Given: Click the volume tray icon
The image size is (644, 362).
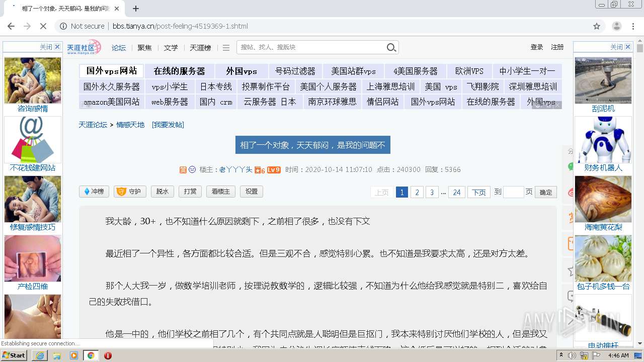Looking at the screenshot, I should click(x=573, y=355).
